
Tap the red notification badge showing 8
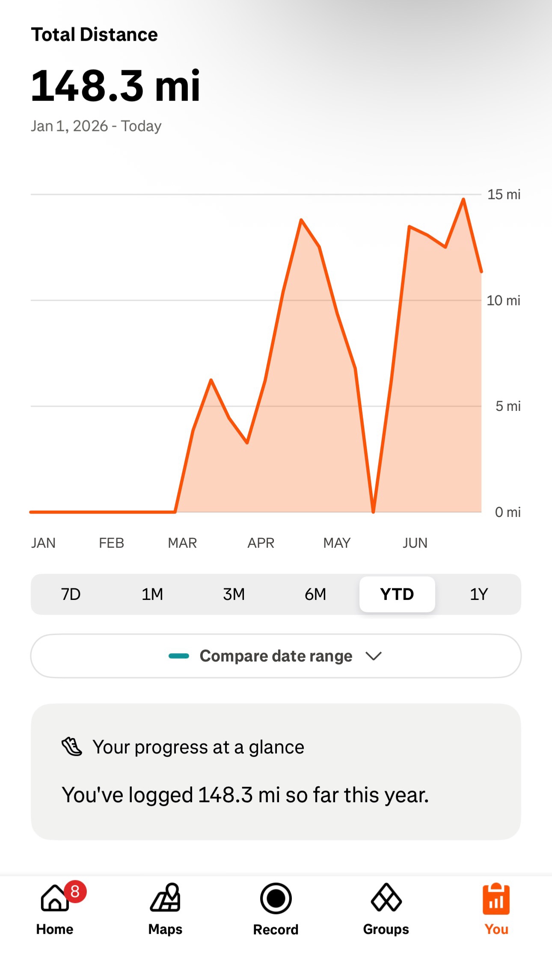75,891
